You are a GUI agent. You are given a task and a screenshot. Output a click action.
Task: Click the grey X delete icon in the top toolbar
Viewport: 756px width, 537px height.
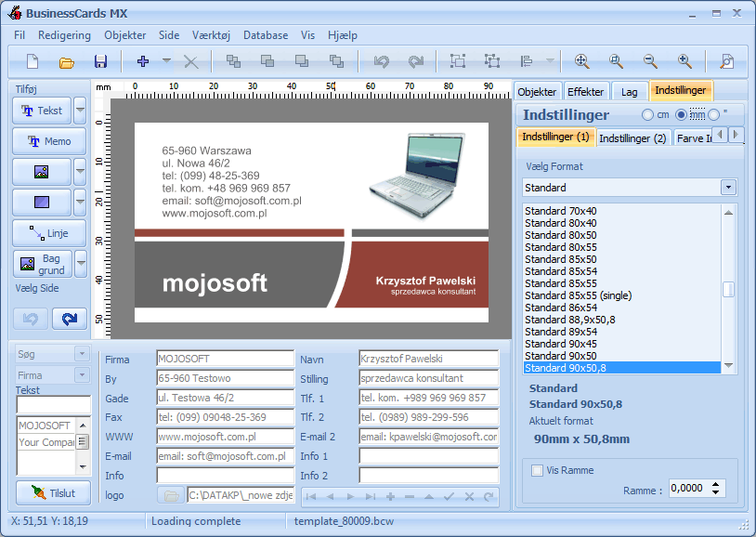(x=191, y=61)
